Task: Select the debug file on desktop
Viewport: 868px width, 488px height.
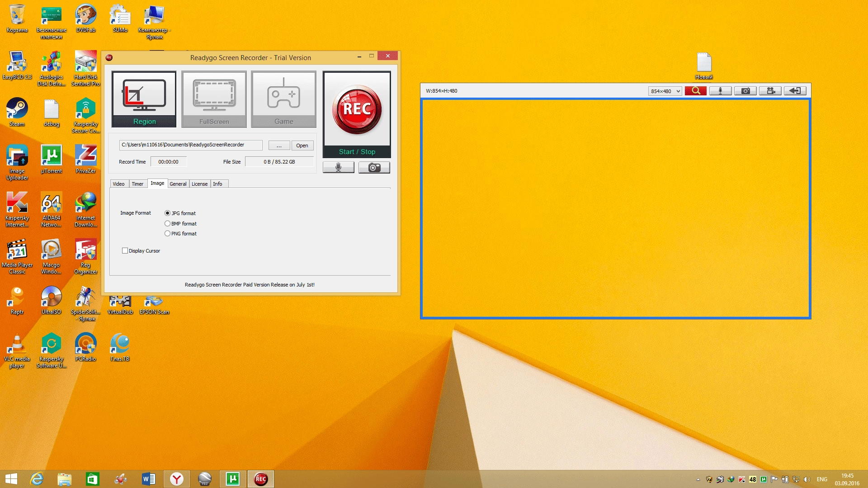Action: [52, 113]
